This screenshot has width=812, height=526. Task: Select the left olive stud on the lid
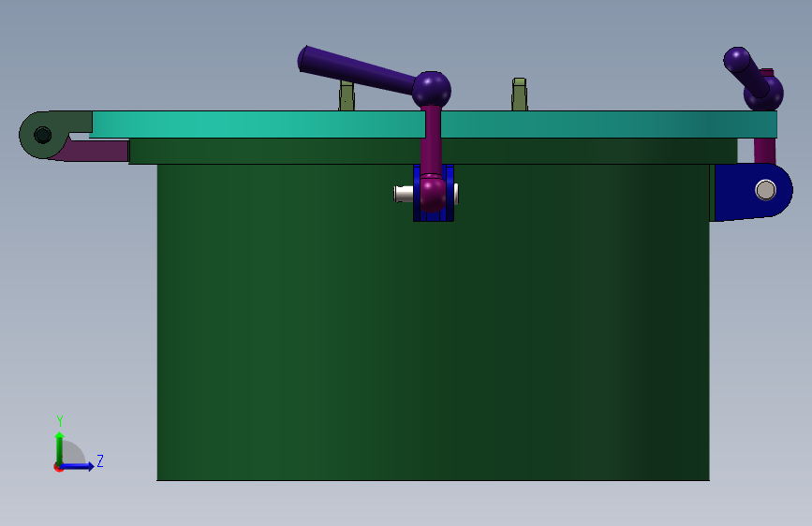(x=347, y=95)
